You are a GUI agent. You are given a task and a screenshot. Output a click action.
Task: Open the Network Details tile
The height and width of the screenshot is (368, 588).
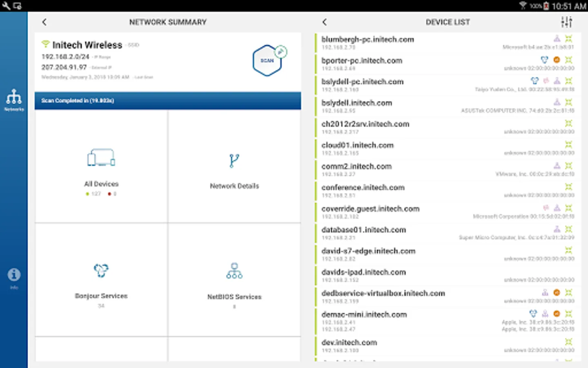[x=234, y=166]
